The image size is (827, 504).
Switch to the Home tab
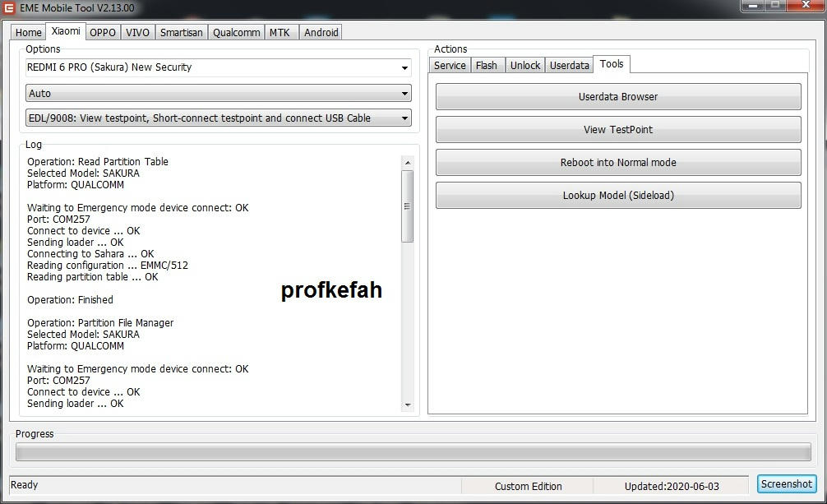(29, 32)
